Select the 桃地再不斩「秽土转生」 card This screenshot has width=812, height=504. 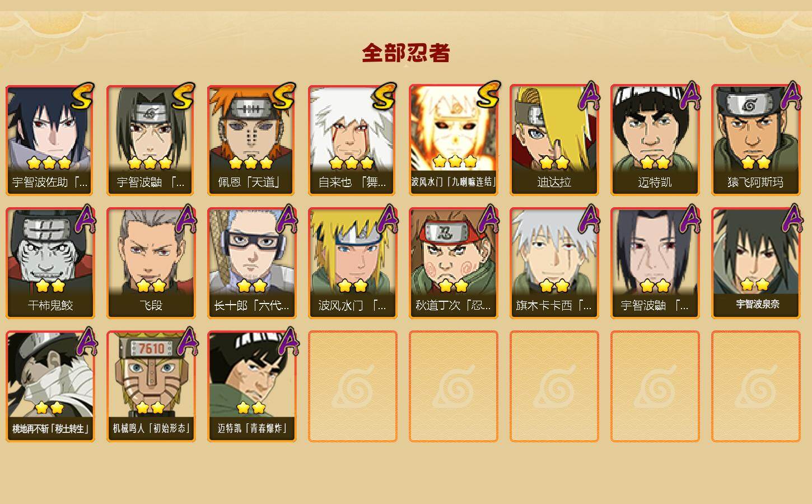pos(50,386)
